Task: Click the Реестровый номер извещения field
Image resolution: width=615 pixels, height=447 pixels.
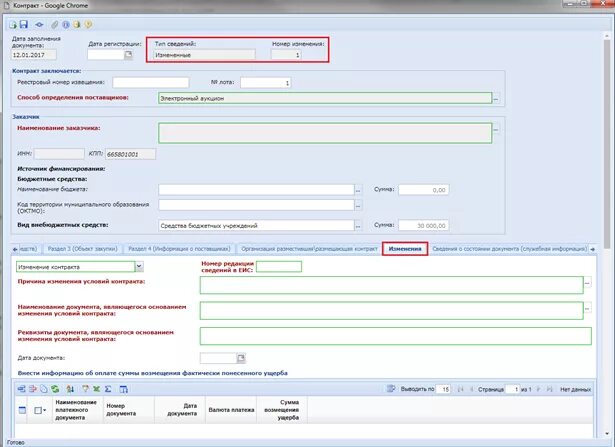Action: (x=151, y=82)
